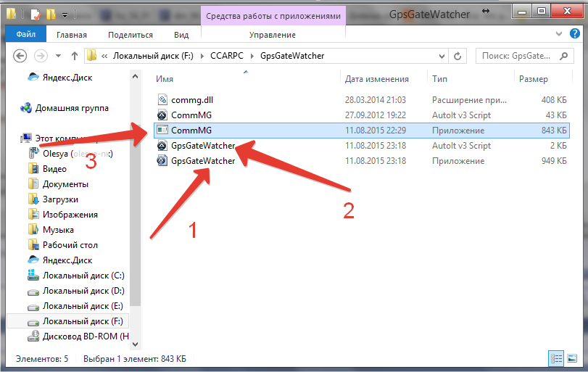This screenshot has height=372, width=588.
Task: Open the recent locations dropdown arrow
Action: tap(58, 56)
